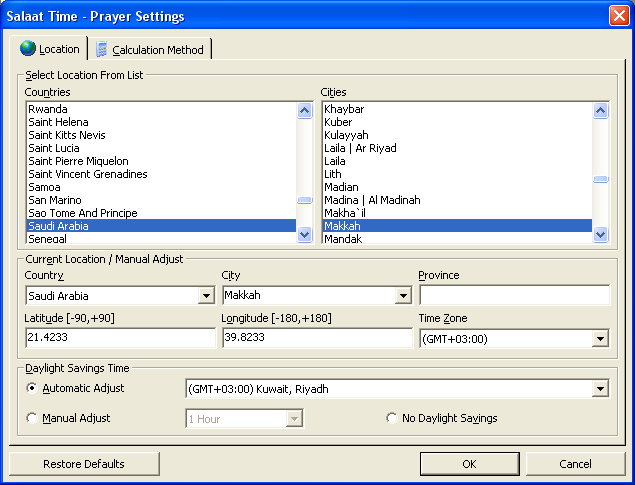Click the globe icon on Location tab
Image resolution: width=635 pixels, height=485 pixels.
[28, 49]
